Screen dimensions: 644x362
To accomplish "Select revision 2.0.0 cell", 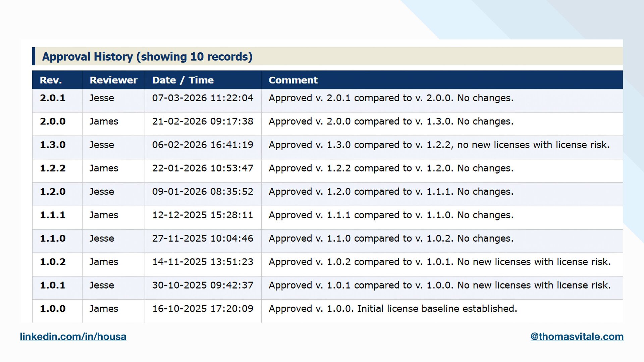I will coord(53,121).
